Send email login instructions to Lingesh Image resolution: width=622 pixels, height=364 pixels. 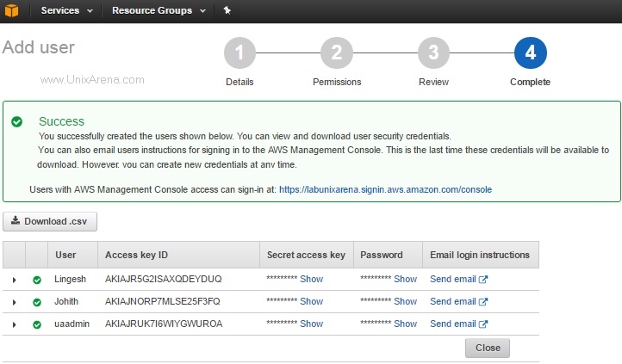point(458,279)
